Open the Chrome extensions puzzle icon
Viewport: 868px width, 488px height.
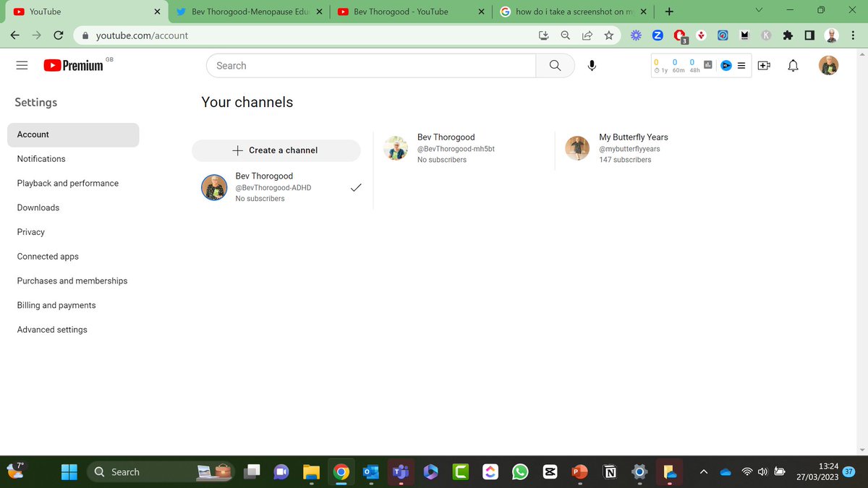788,35
